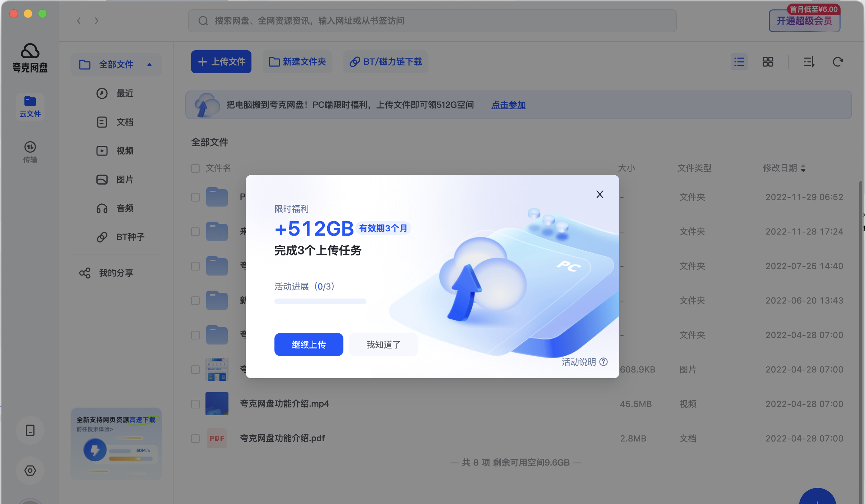The image size is (865, 504).
Task: Click the search magnifier icon
Action: pyautogui.click(x=203, y=21)
